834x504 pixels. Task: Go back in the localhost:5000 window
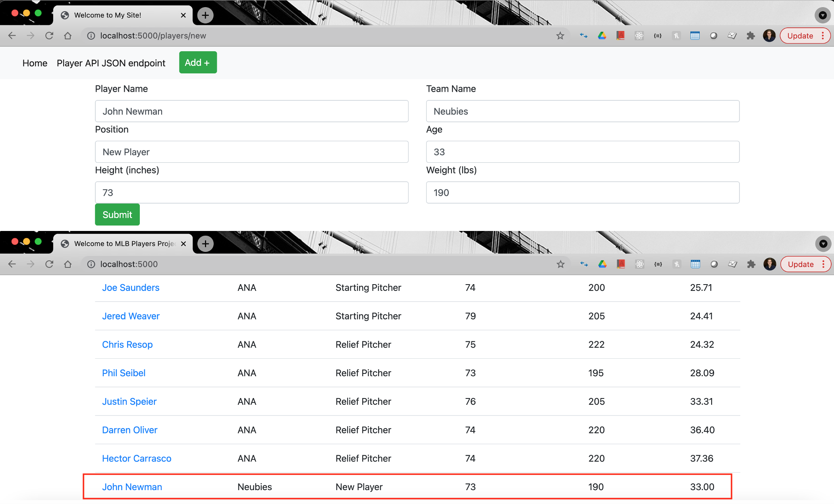(x=12, y=264)
